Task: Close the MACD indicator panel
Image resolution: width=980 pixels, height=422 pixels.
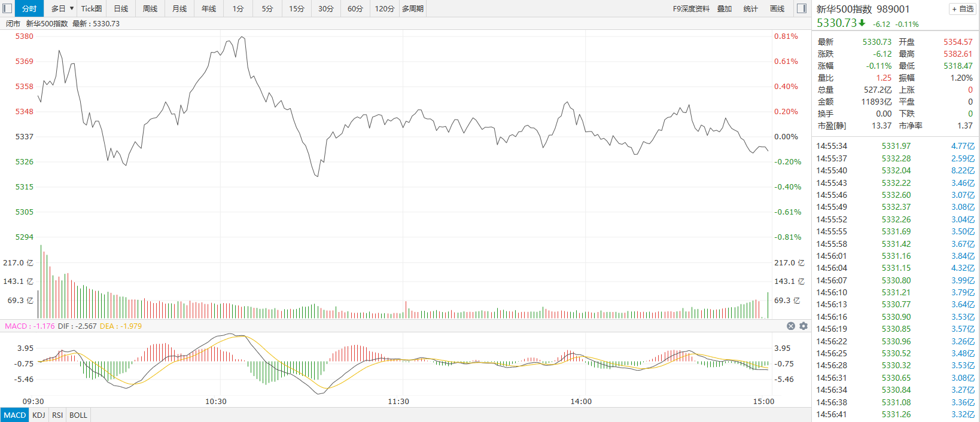Action: [791, 326]
